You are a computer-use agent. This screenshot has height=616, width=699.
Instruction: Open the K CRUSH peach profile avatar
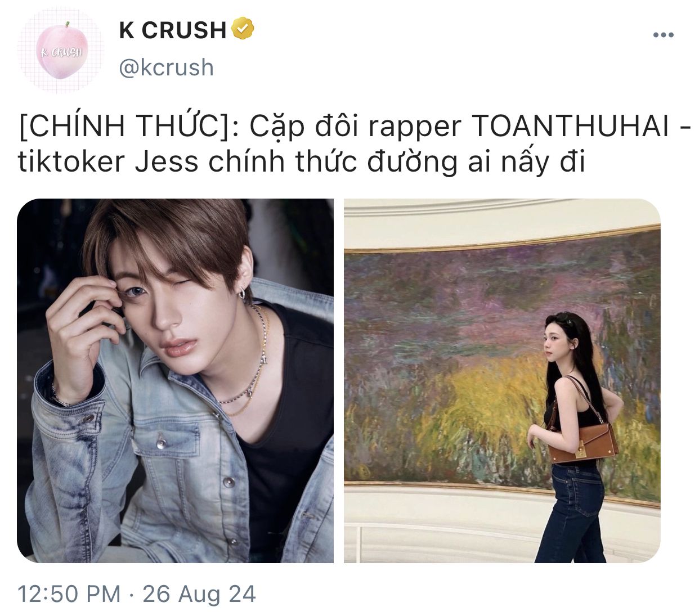pos(61,50)
